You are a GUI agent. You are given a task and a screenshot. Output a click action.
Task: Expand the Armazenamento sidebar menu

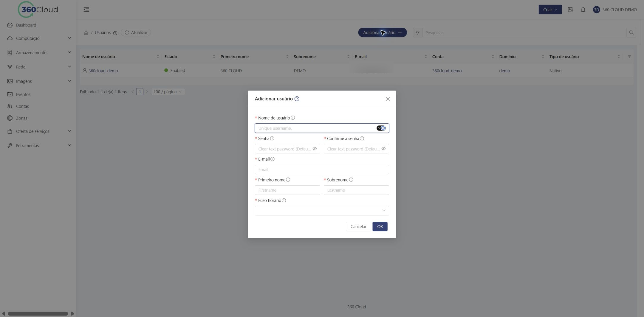(38, 52)
